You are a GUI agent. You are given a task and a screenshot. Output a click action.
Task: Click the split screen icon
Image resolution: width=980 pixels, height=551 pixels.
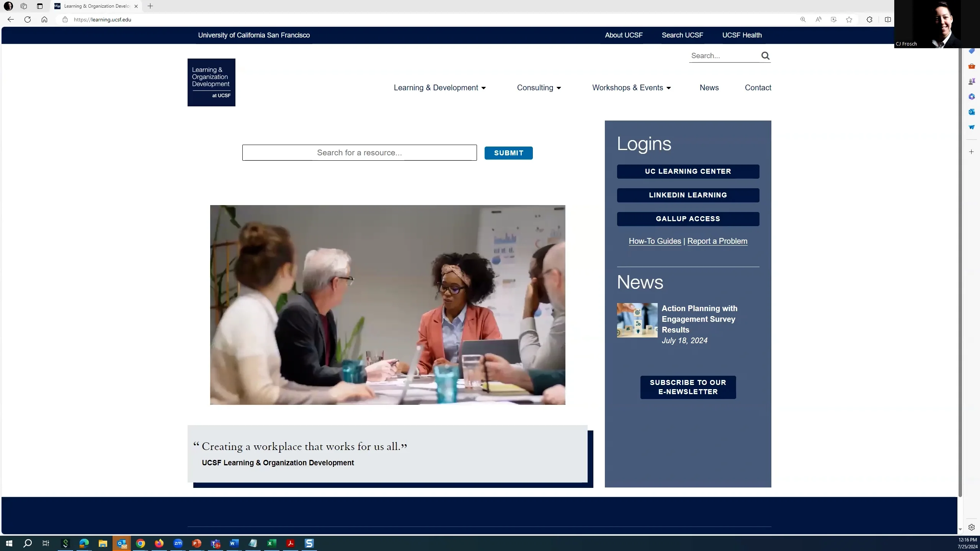pyautogui.click(x=888, y=20)
